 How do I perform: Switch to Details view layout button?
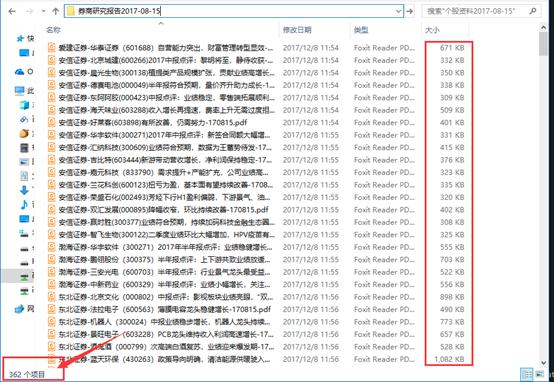[527, 374]
